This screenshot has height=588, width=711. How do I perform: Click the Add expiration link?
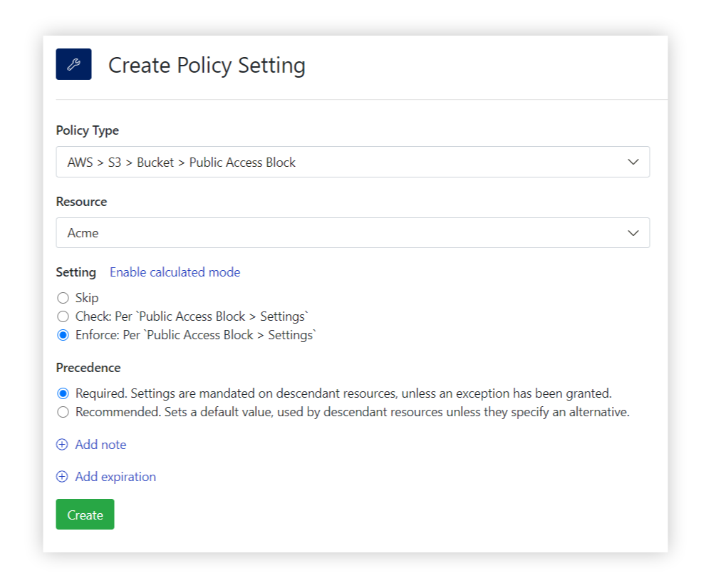[x=115, y=476]
